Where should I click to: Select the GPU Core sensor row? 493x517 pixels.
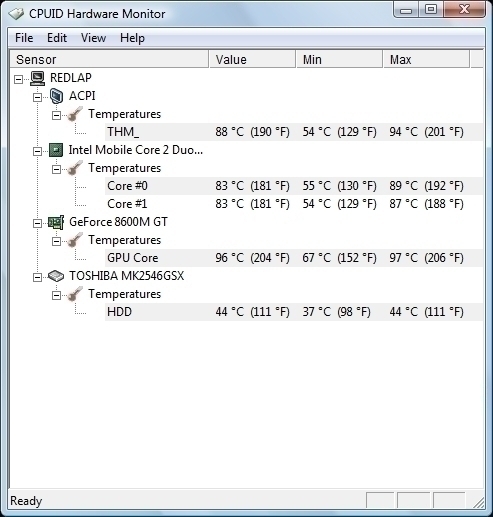[x=294, y=258]
